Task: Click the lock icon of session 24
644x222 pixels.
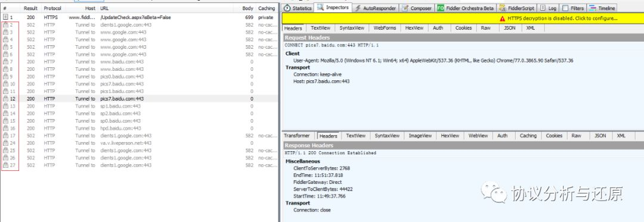Action: click(x=5, y=142)
